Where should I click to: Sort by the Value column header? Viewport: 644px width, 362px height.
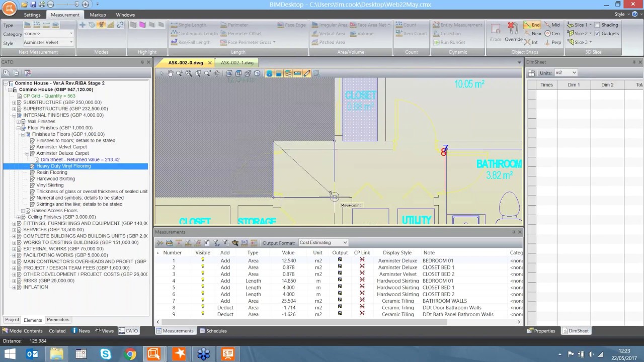coord(288,253)
